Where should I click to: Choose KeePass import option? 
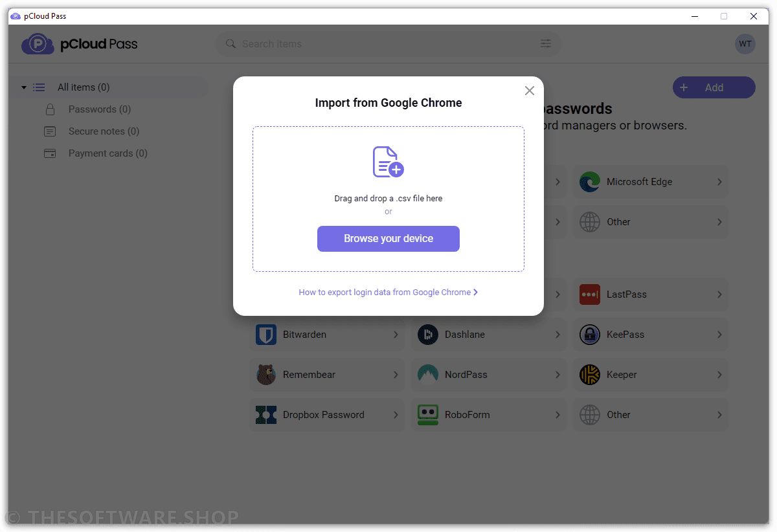(x=651, y=335)
